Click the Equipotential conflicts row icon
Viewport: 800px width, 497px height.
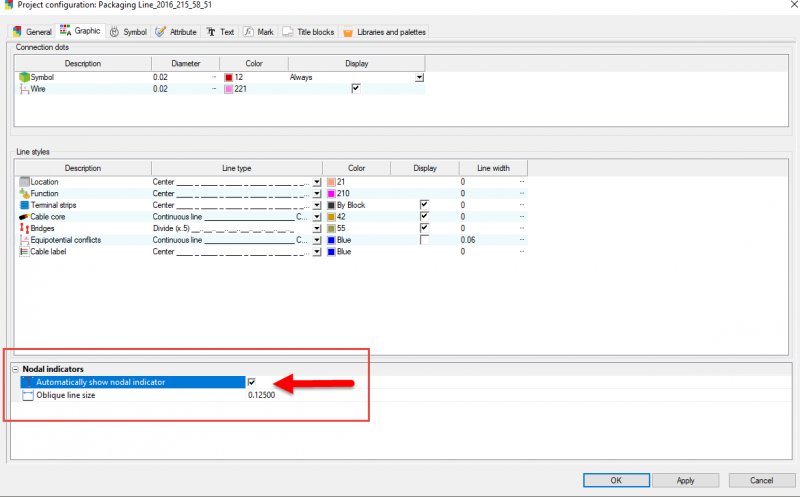(24, 240)
